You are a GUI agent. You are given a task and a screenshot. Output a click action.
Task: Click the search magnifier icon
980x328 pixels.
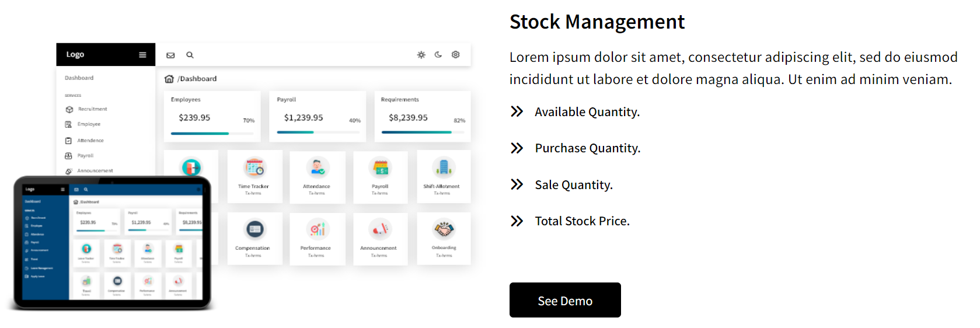coord(190,55)
